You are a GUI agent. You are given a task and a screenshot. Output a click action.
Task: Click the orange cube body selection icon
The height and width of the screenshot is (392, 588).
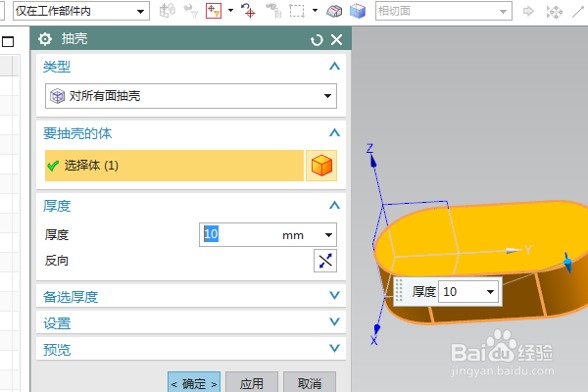tap(321, 166)
